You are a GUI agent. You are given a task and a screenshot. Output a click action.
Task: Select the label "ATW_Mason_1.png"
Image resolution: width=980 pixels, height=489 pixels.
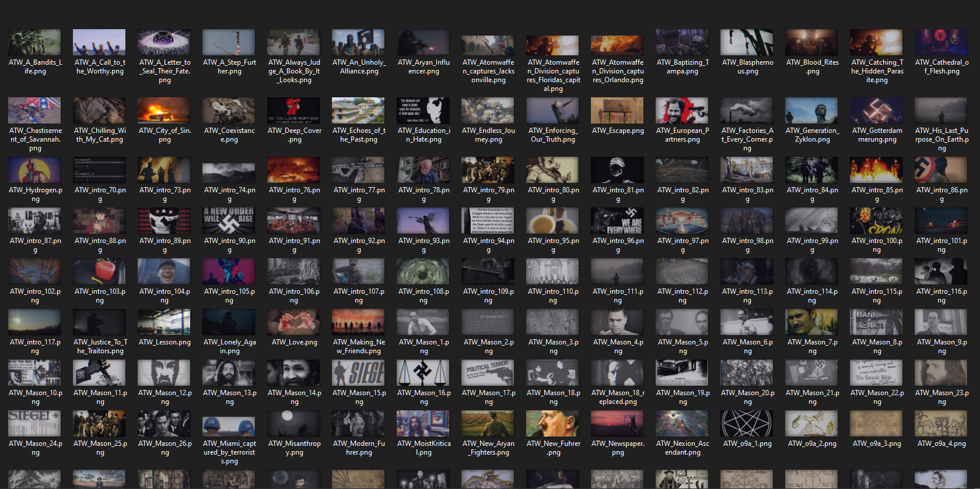point(423,347)
